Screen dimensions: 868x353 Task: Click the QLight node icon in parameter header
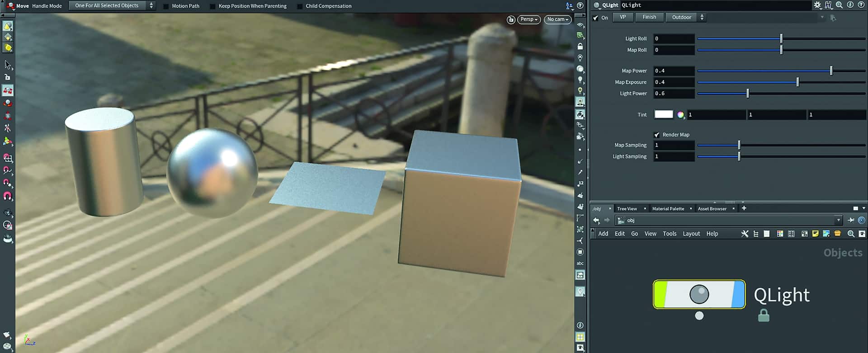click(597, 5)
